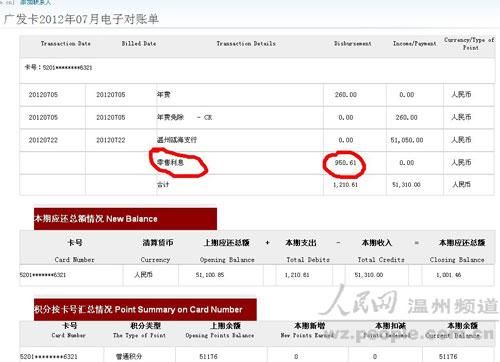Viewport: 500px width, 362px height.
Task: Click the 0.00 income in the 零售利息 row
Action: pos(407,163)
